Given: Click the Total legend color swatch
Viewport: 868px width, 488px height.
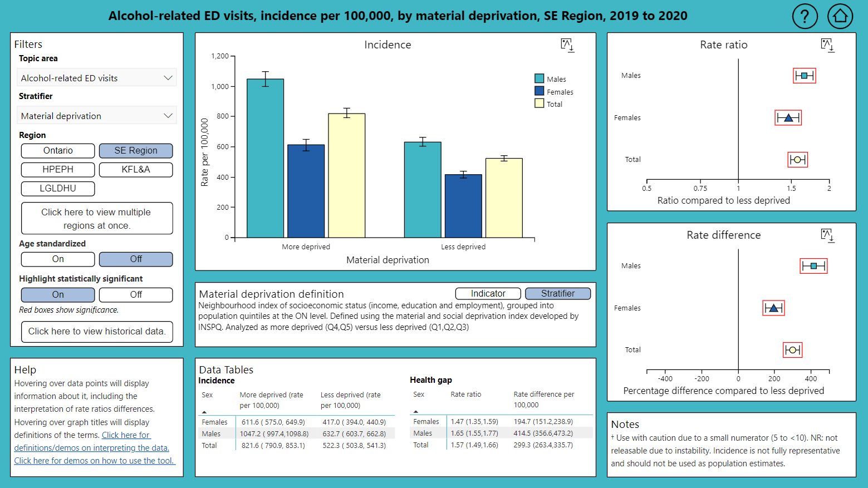Looking at the screenshot, I should click(x=539, y=103).
